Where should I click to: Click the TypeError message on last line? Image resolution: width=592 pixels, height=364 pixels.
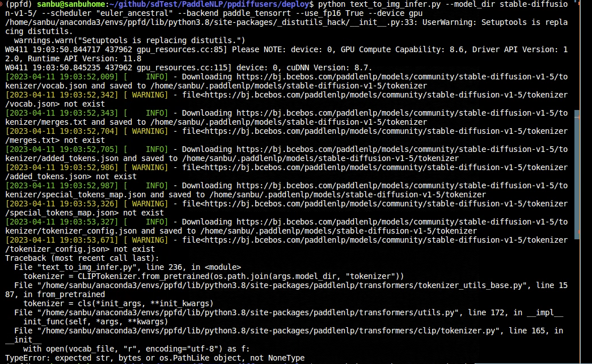click(153, 358)
